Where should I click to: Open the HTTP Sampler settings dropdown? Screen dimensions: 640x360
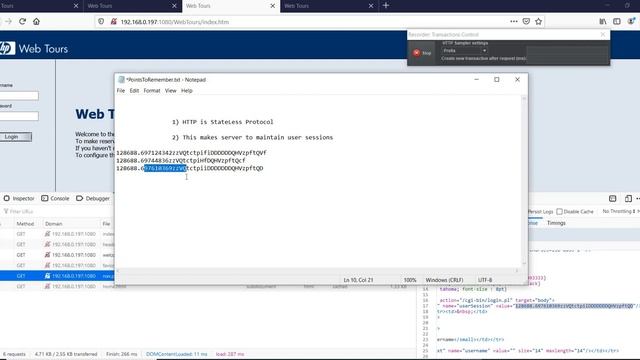point(464,51)
